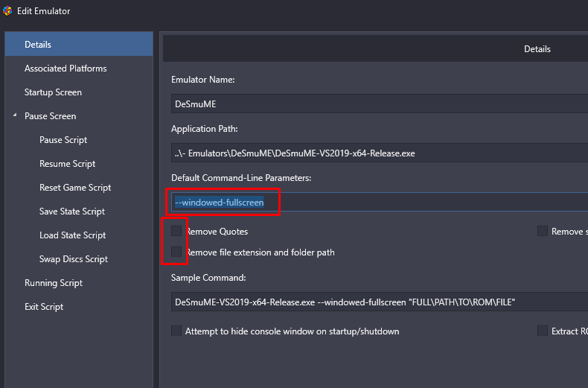Click the 'Default Command-Line Parameters:' label
588x388 pixels.
(x=241, y=178)
